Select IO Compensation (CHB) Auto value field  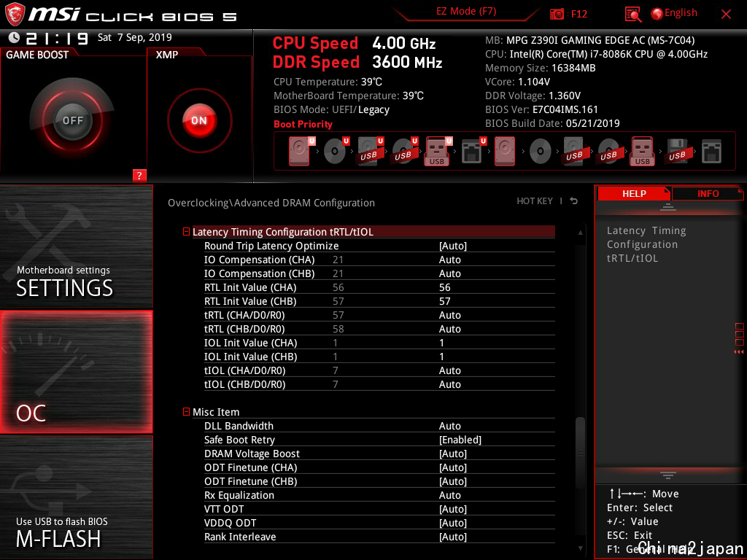[449, 273]
